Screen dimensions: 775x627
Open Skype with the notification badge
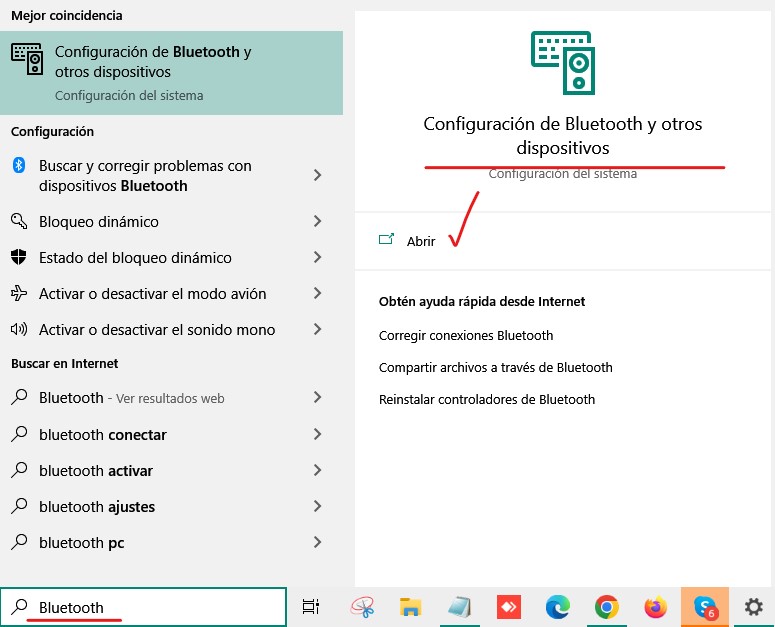coord(705,606)
